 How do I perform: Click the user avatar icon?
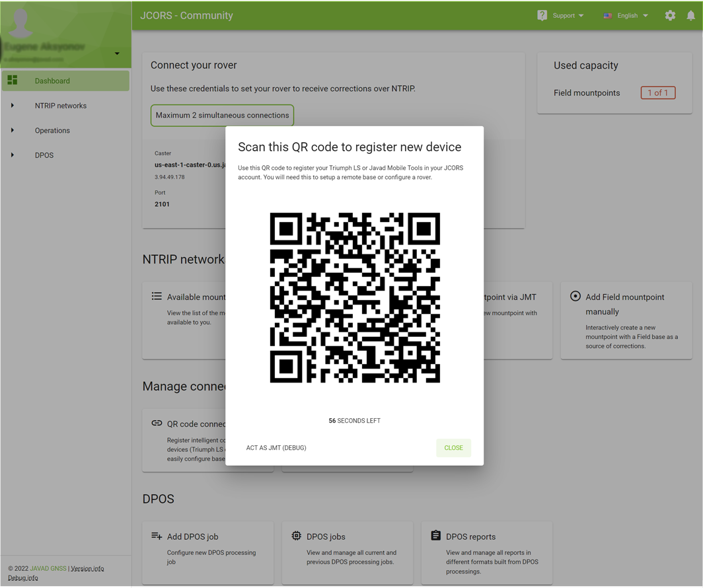(x=20, y=22)
